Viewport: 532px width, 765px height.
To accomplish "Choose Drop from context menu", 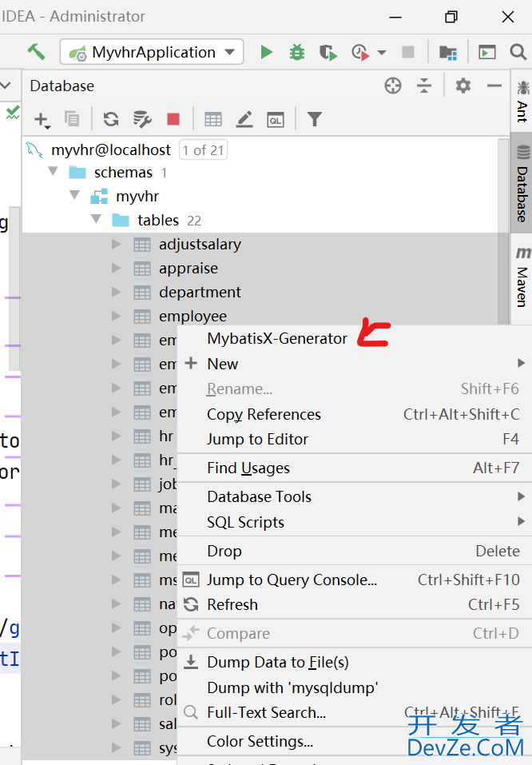I will [x=355, y=551].
